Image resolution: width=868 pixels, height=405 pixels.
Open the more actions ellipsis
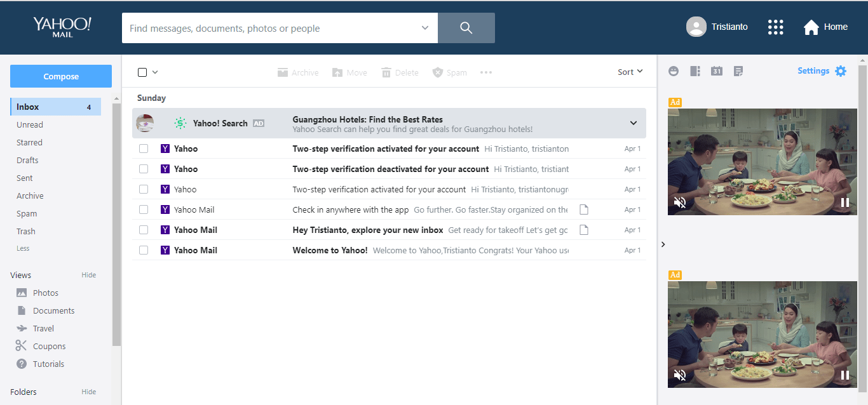[x=486, y=72]
